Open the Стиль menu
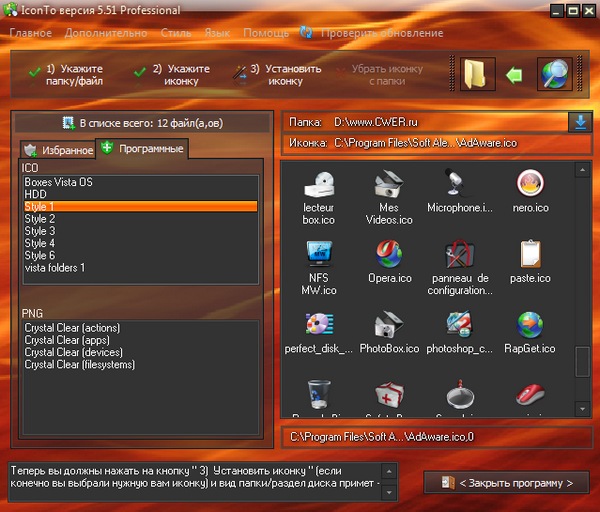Screen dimensions: 600x512 click(176, 33)
